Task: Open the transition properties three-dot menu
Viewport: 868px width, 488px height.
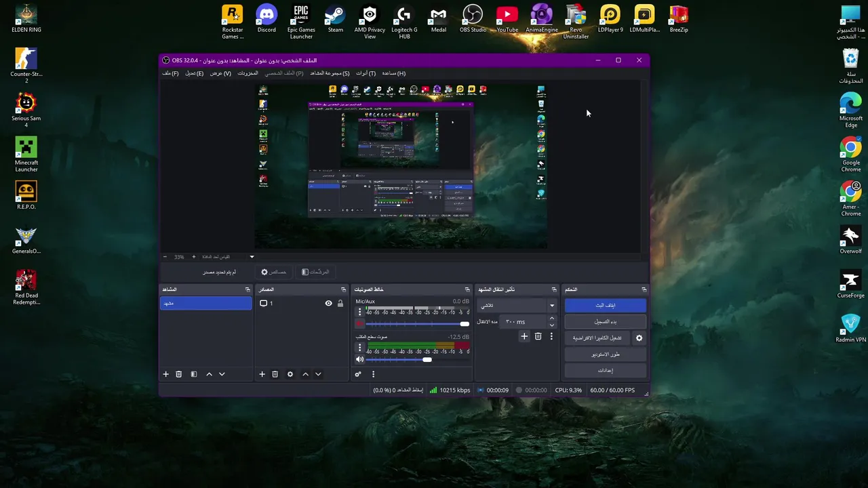Action: pos(551,336)
